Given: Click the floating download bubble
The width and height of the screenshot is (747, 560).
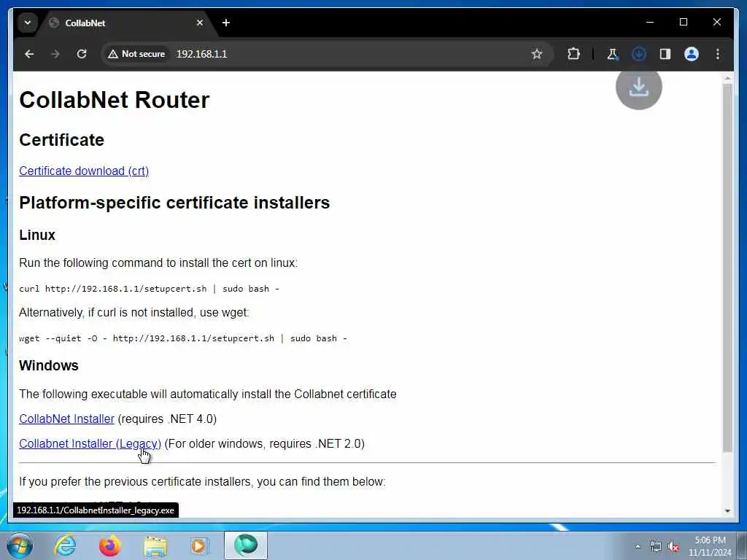Looking at the screenshot, I should coord(638,87).
